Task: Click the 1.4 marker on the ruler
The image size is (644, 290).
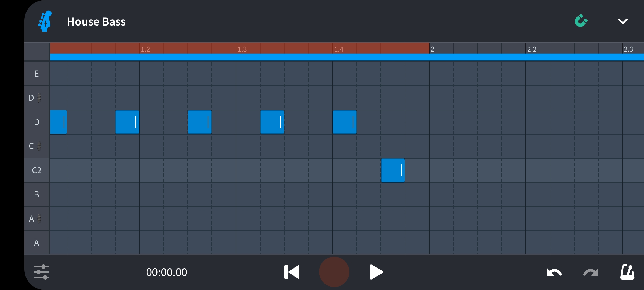Action: (x=339, y=49)
